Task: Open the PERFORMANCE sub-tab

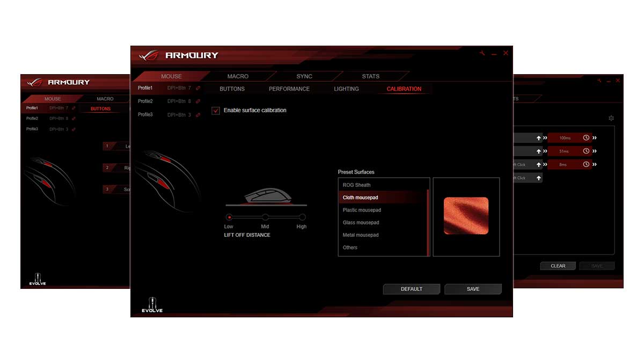Action: pos(289,89)
